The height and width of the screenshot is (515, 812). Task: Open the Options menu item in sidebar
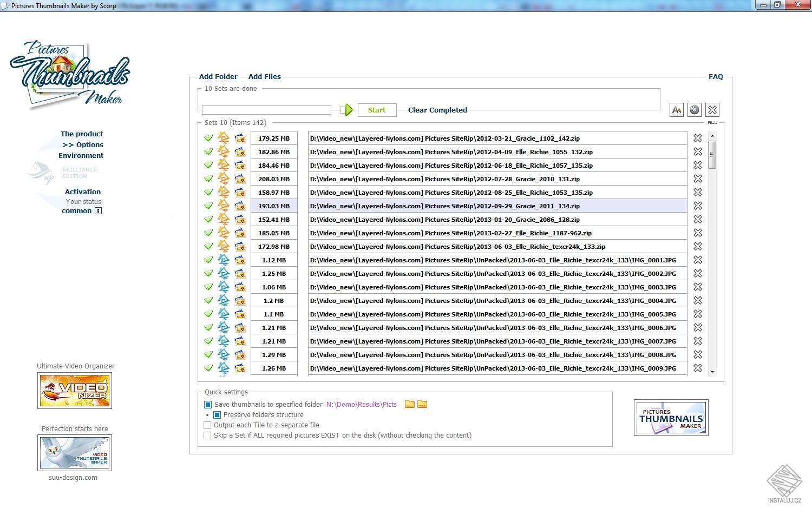point(83,144)
